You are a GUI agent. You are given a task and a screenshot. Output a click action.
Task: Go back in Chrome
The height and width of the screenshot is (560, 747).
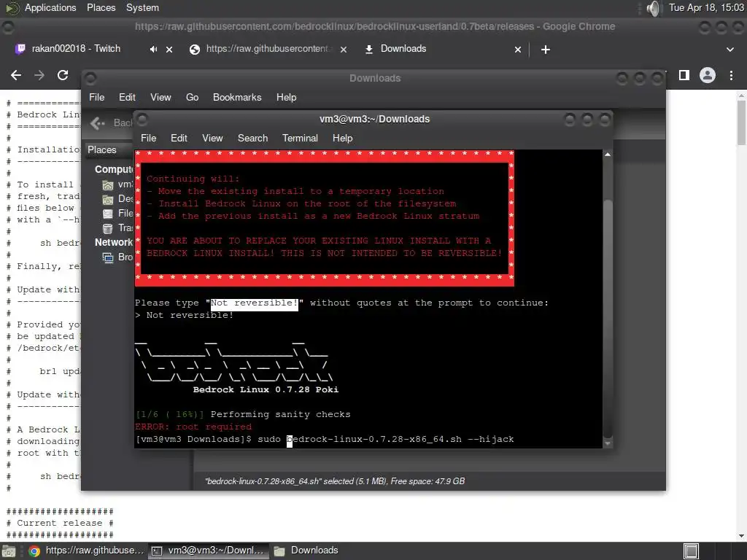click(x=16, y=75)
